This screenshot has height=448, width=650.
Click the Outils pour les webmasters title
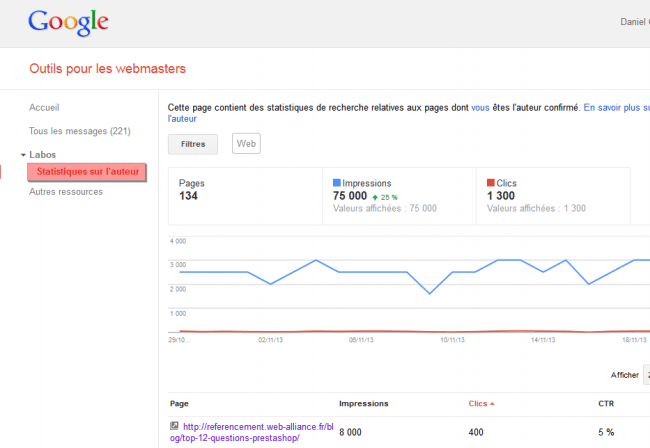pos(107,69)
